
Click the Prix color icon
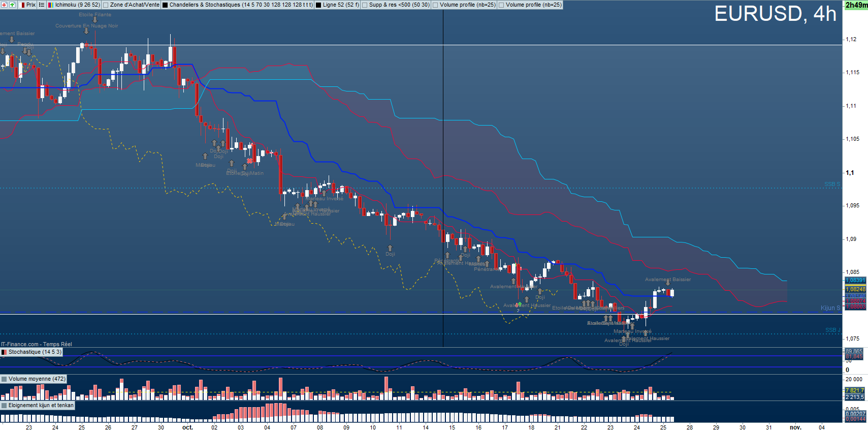click(23, 5)
